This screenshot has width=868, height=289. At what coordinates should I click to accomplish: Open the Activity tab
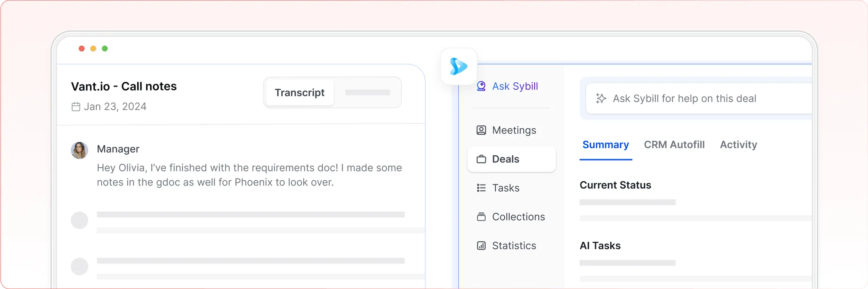click(738, 145)
